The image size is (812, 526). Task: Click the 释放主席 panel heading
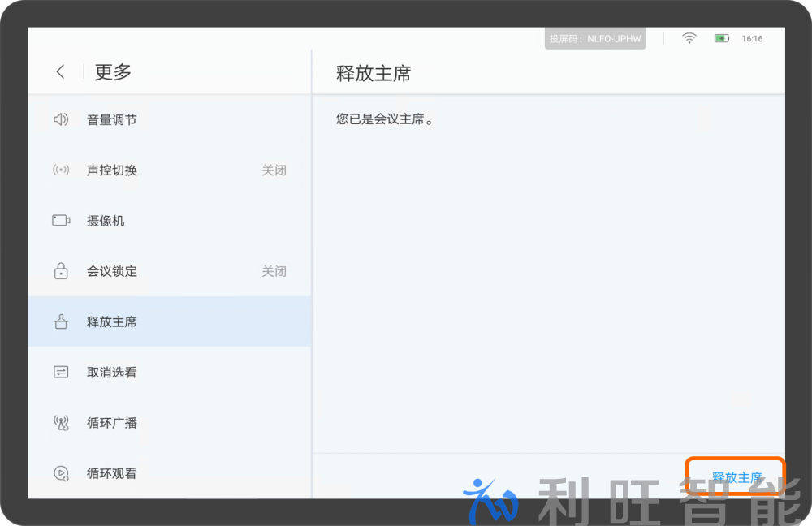(374, 73)
